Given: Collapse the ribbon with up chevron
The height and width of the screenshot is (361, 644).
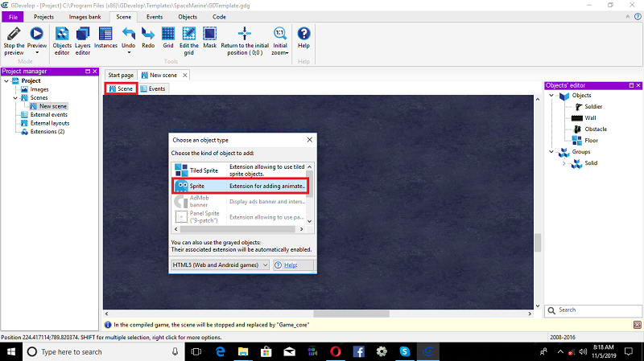Looking at the screenshot, I should coord(628,17).
